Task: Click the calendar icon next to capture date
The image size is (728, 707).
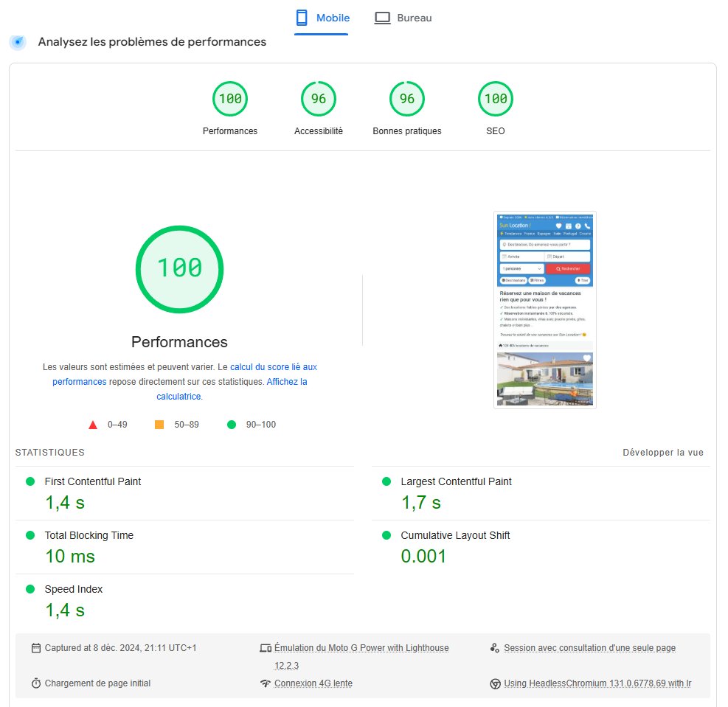Action: click(35, 647)
